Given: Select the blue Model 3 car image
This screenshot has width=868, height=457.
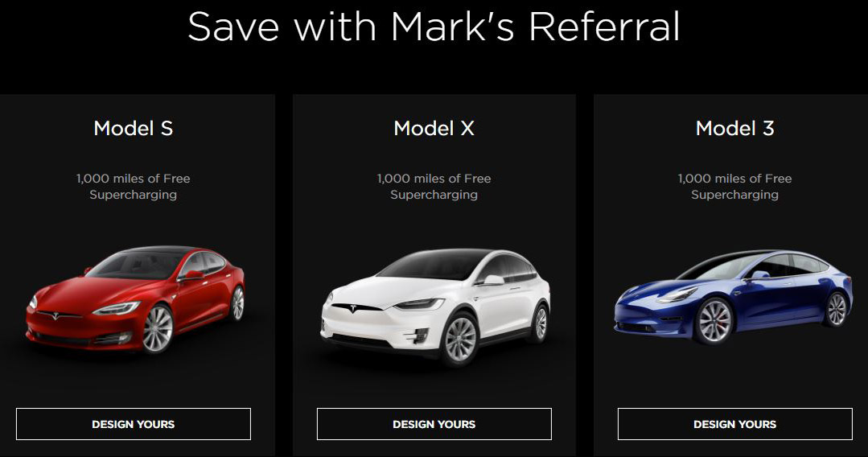Looking at the screenshot, I should [x=734, y=298].
